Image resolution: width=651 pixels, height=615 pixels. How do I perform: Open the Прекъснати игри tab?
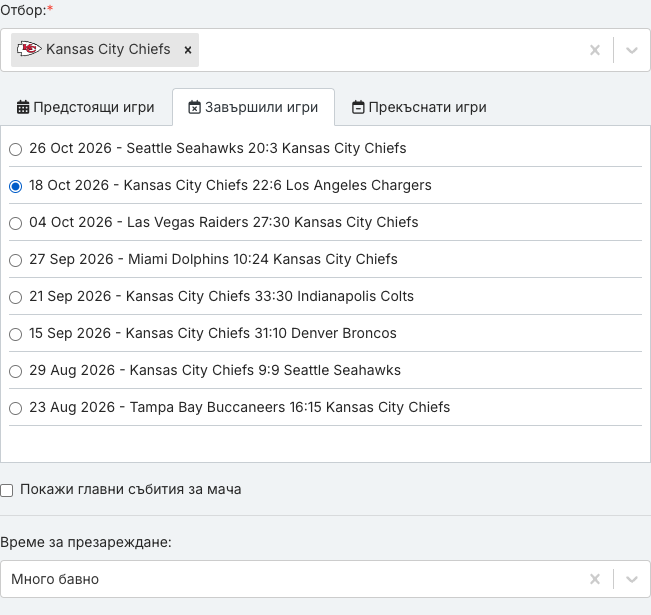point(419,107)
